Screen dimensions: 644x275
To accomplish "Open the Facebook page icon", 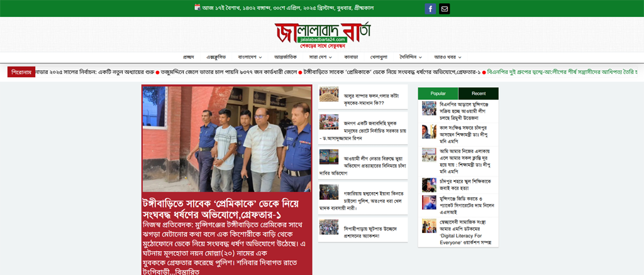I will click(x=430, y=9).
